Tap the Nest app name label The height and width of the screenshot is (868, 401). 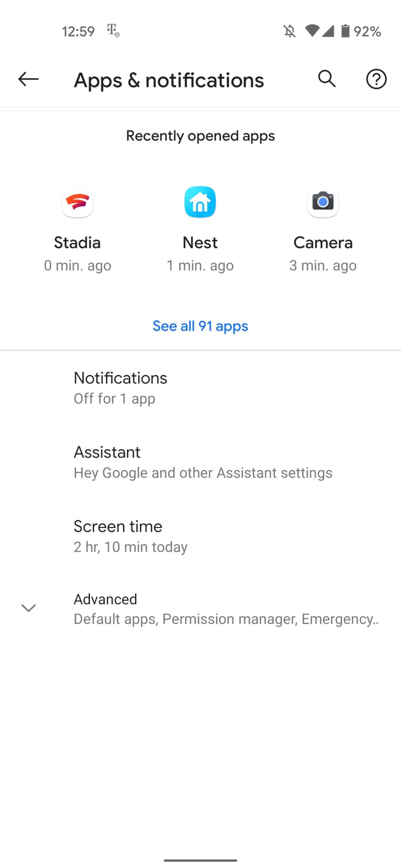click(200, 243)
